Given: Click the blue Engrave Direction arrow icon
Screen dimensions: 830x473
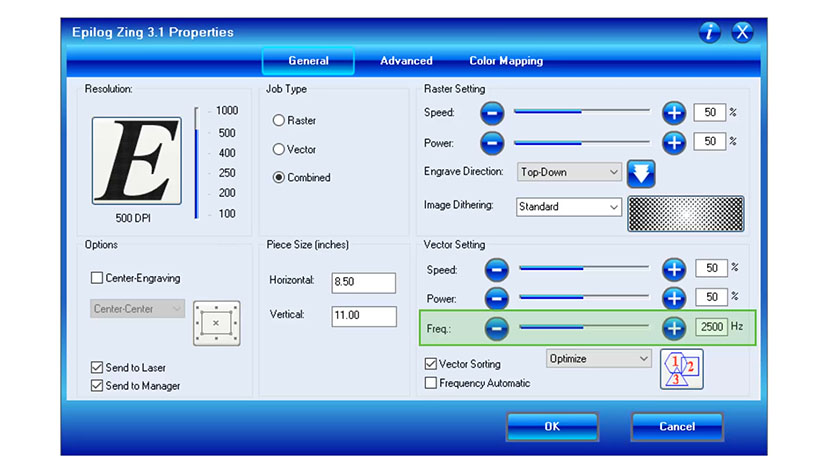Looking at the screenshot, I should 641,173.
